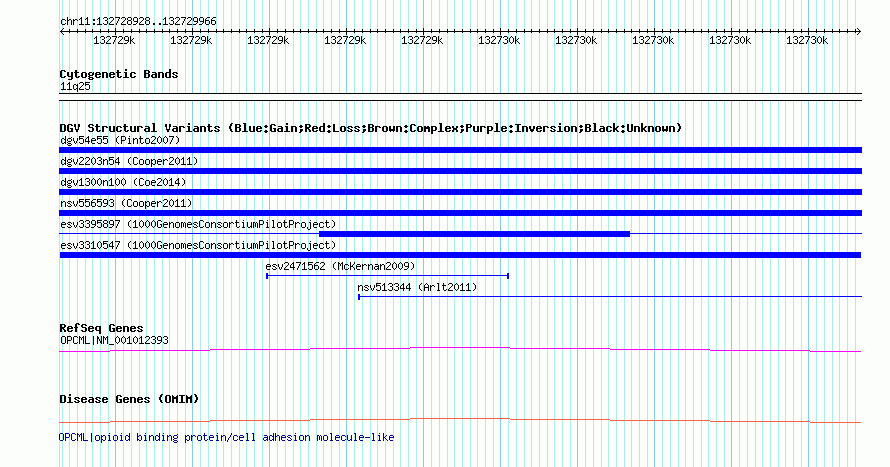
Task: Open variant nsv556593 (Cooper2011) label
Action: coord(126,203)
